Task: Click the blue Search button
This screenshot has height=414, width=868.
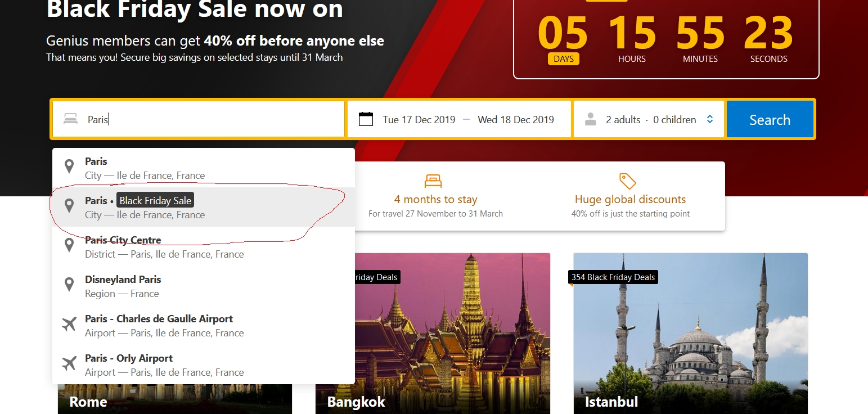Action: [x=770, y=119]
